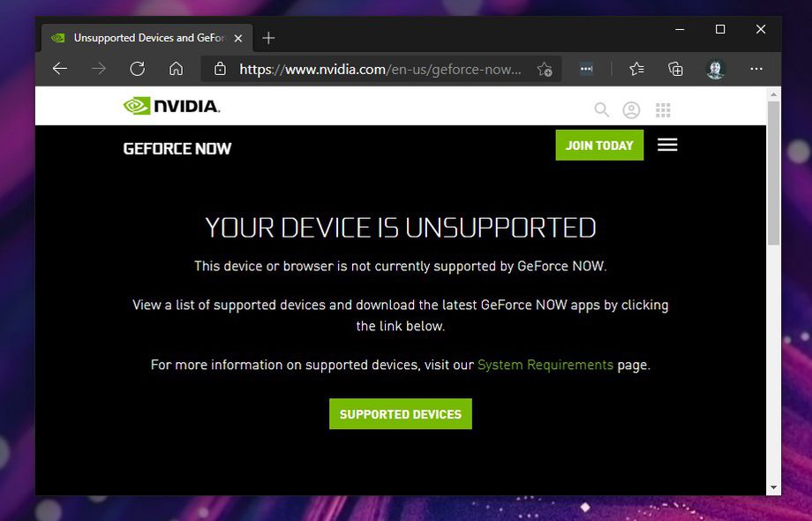Open the Favorites list icon in toolbar
Image resolution: width=812 pixels, height=521 pixels.
coord(636,69)
